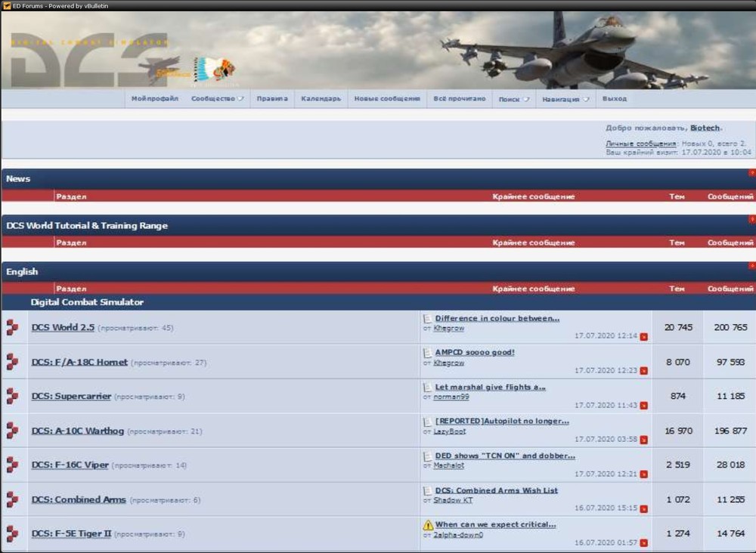Open the News category heading
This screenshot has width=756, height=553.
(18, 179)
